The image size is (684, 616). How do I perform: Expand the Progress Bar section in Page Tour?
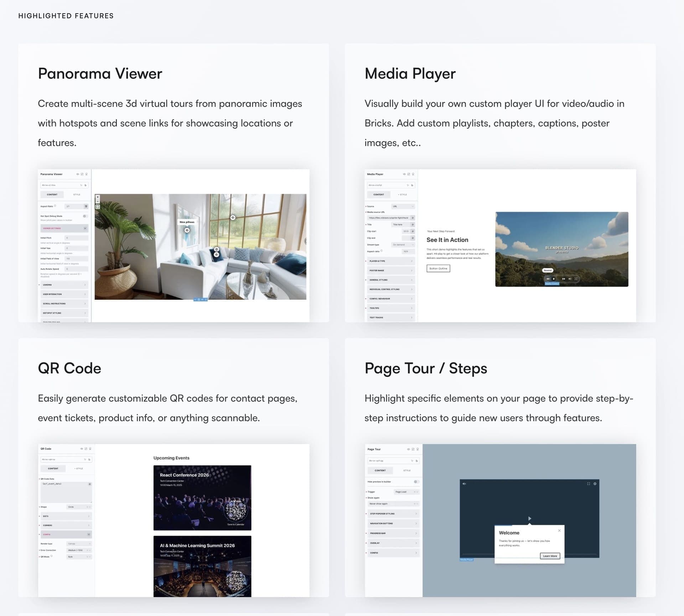tap(394, 533)
